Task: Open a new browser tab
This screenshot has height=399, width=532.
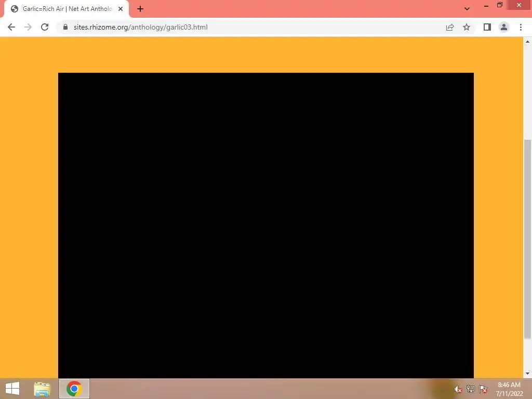Action: 140,9
